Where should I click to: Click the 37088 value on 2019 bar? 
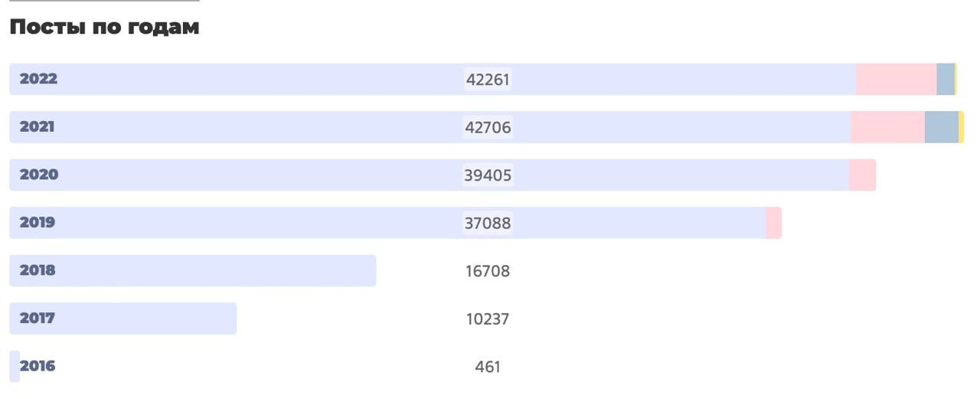coord(488,224)
